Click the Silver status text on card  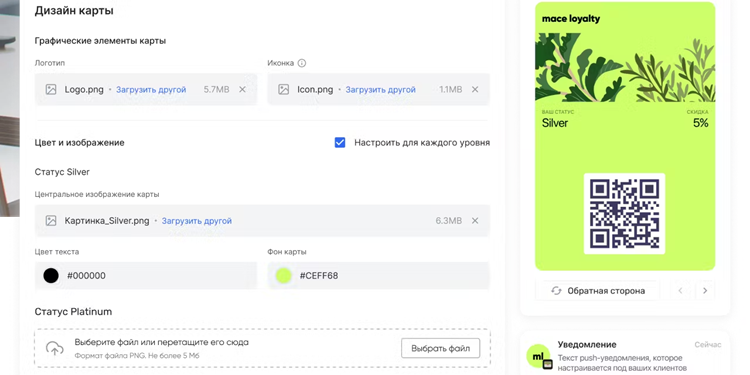pos(555,123)
